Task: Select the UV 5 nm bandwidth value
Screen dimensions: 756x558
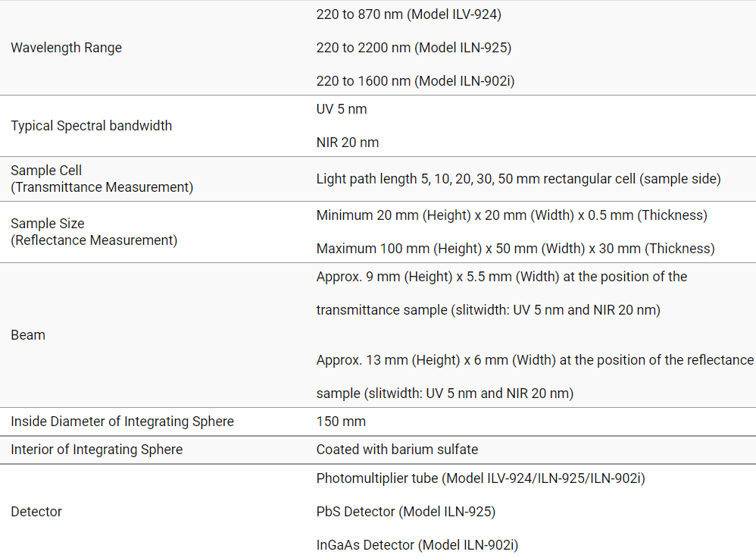Action: click(342, 109)
